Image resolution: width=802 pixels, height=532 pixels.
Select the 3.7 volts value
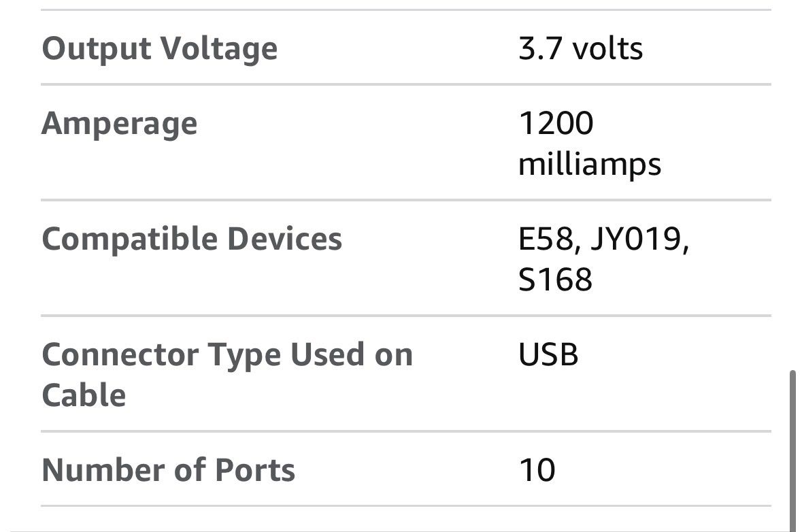pyautogui.click(x=580, y=48)
